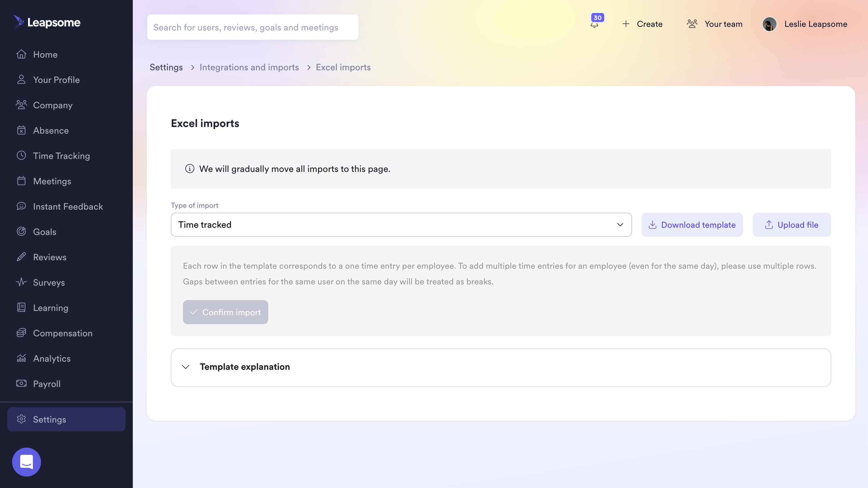Open Your team label
This screenshot has width=868, height=488.
pos(723,24)
